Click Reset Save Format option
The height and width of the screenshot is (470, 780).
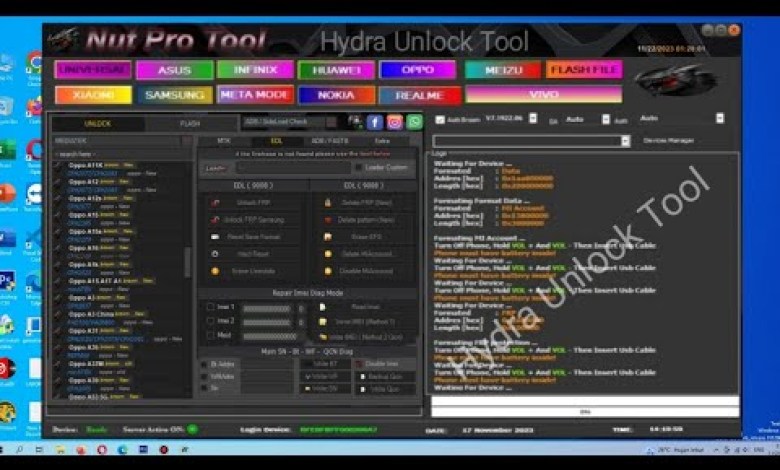[253, 237]
